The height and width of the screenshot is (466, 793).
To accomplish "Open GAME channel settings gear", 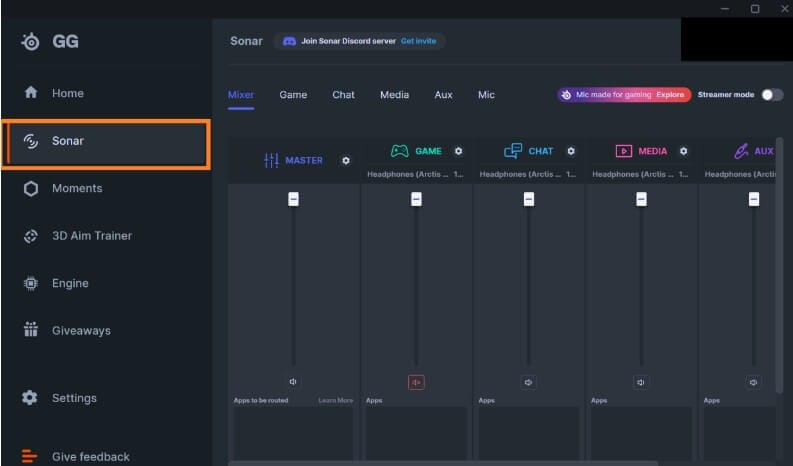I will 458,151.
